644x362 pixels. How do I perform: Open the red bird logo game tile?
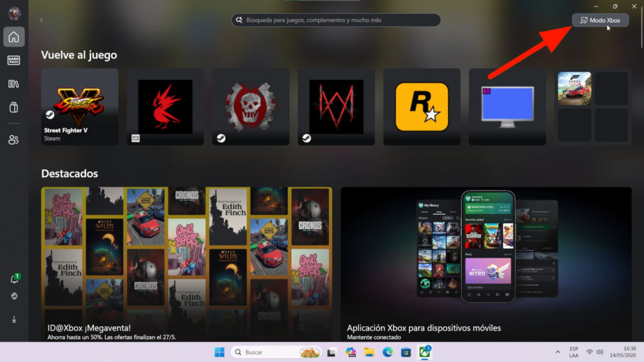[x=165, y=107]
